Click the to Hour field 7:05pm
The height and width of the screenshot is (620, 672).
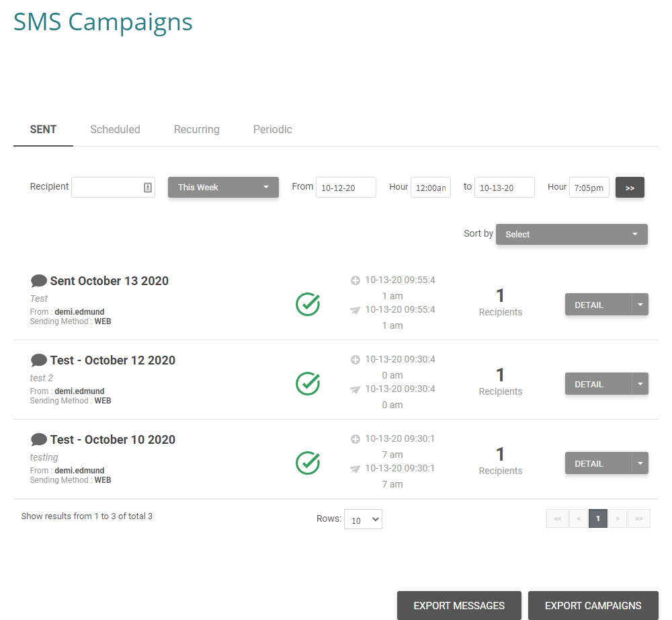[589, 188]
